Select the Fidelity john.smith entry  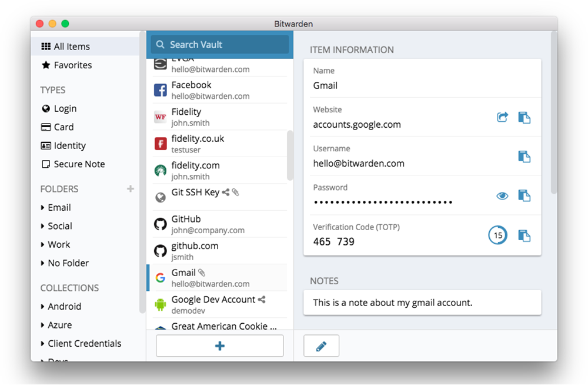tap(220, 117)
